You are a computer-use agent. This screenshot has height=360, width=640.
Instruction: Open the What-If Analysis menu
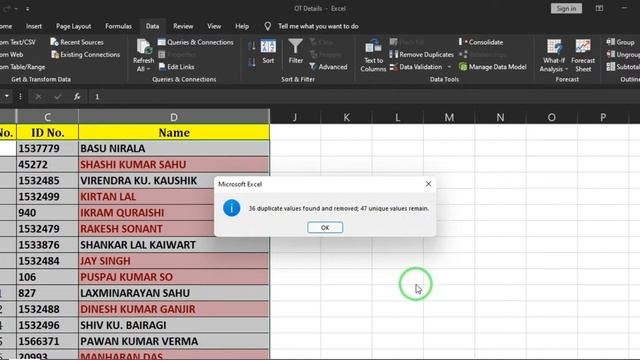pyautogui.click(x=554, y=56)
